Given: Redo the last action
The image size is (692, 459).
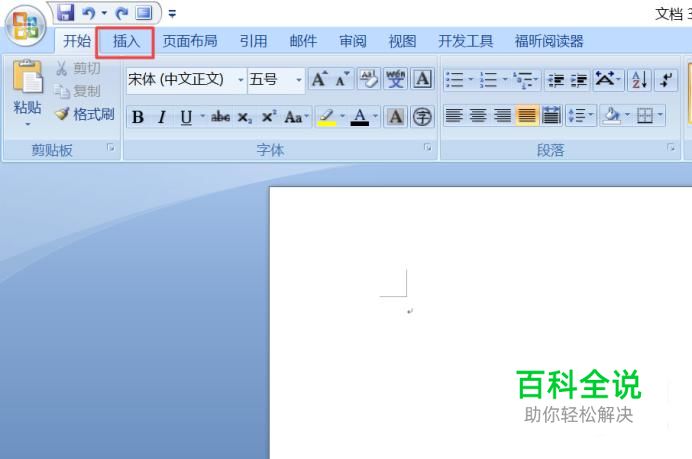Looking at the screenshot, I should (121, 13).
